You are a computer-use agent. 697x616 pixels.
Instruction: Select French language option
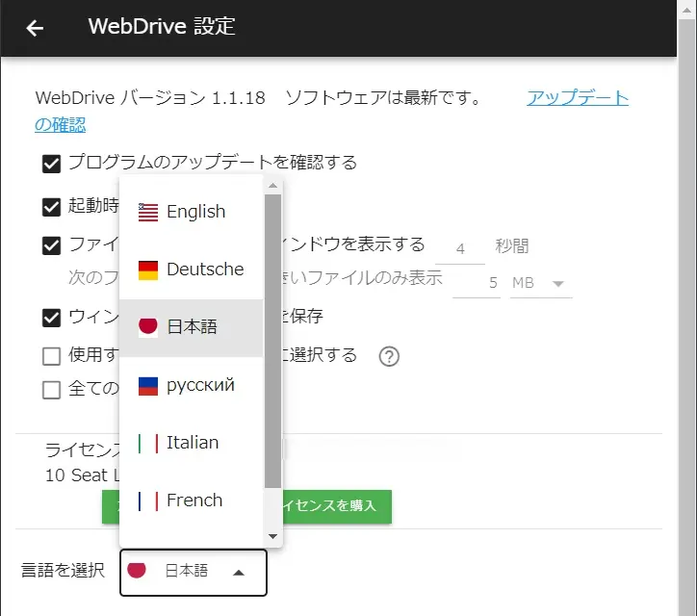[x=192, y=500]
